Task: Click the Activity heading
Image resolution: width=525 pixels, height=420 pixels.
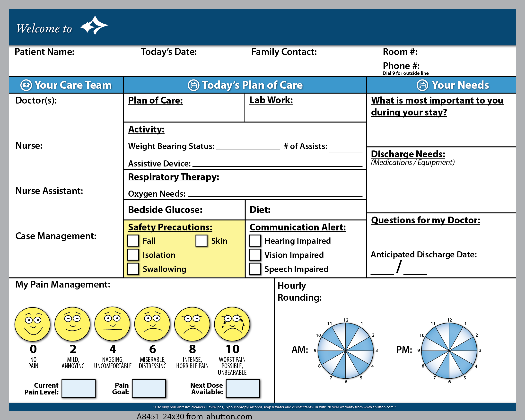Action: [x=146, y=129]
